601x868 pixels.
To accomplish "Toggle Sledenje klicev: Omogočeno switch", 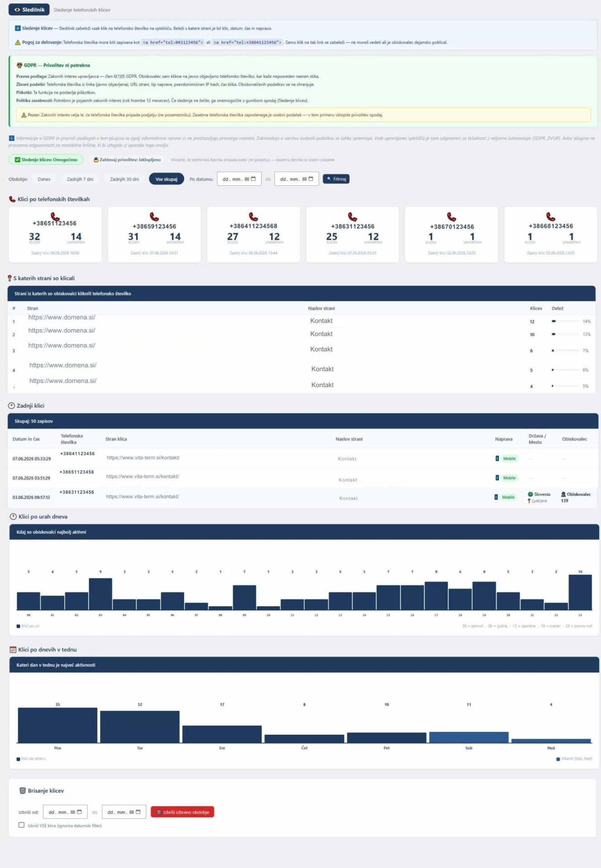I will tap(46, 160).
